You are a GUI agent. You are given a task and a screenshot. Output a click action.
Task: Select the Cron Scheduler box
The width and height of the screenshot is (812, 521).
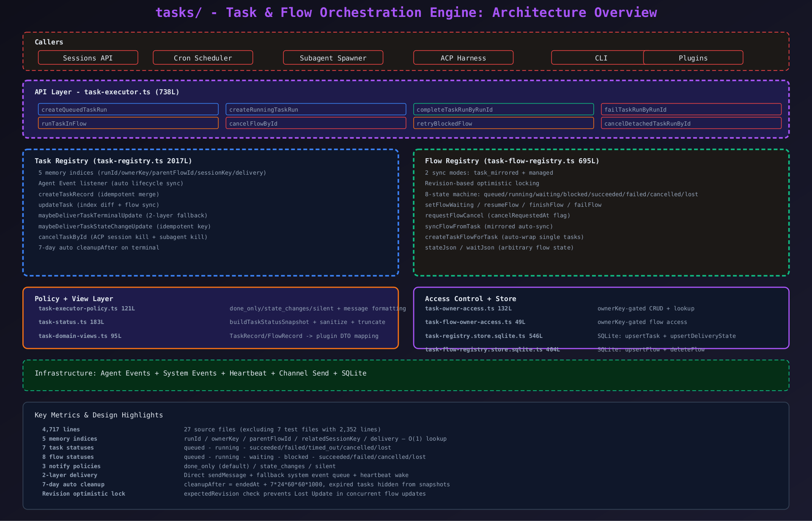coord(203,58)
